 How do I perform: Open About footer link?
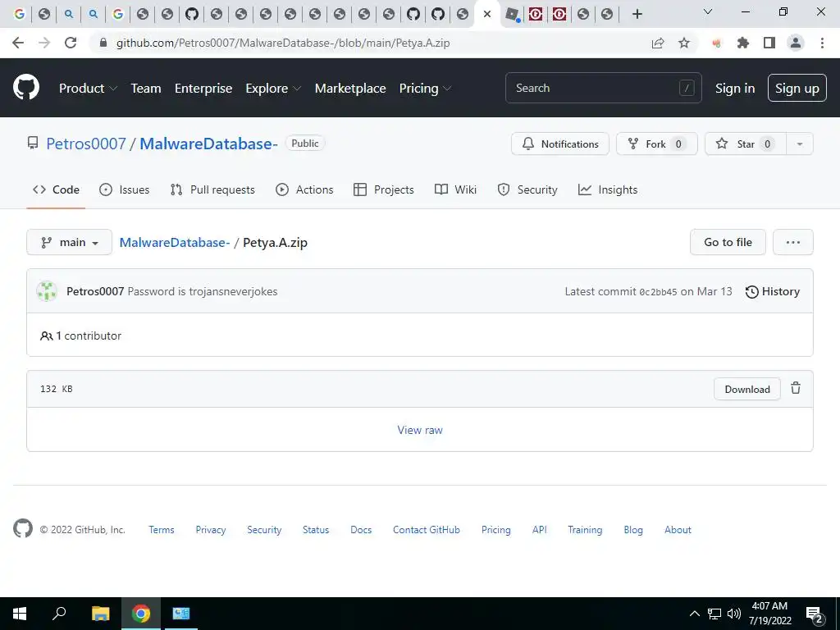coord(678,529)
